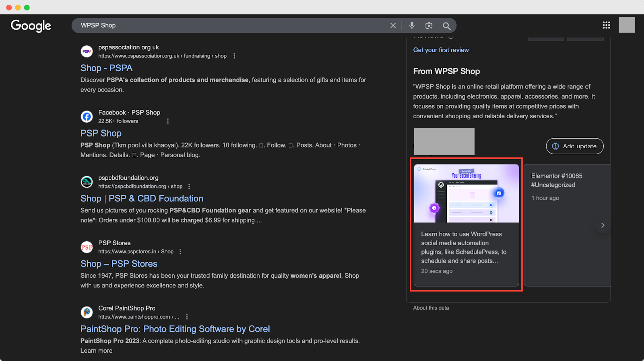Click the pspassociation.org.uk favicon
Viewport: 644px width, 361px height.
tap(87, 51)
